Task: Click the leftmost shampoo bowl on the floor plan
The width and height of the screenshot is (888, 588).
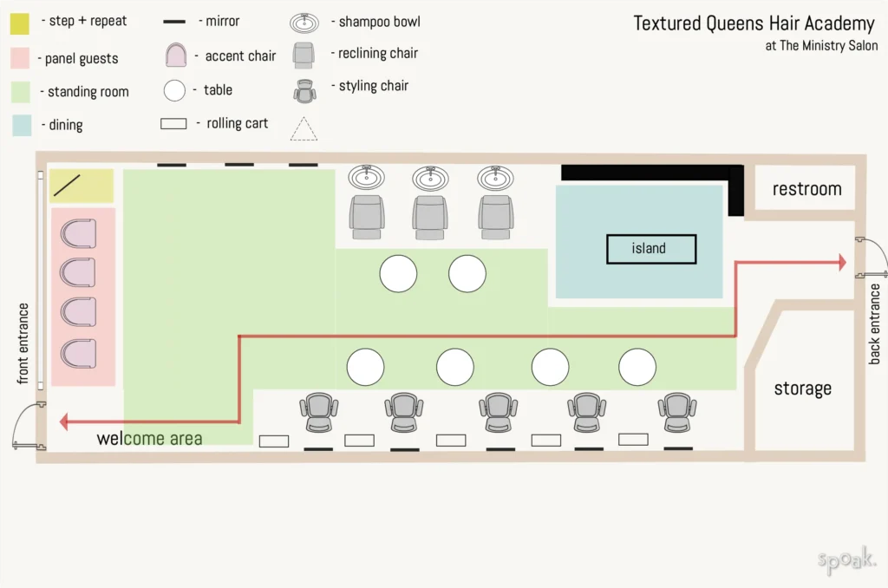Action: [367, 179]
